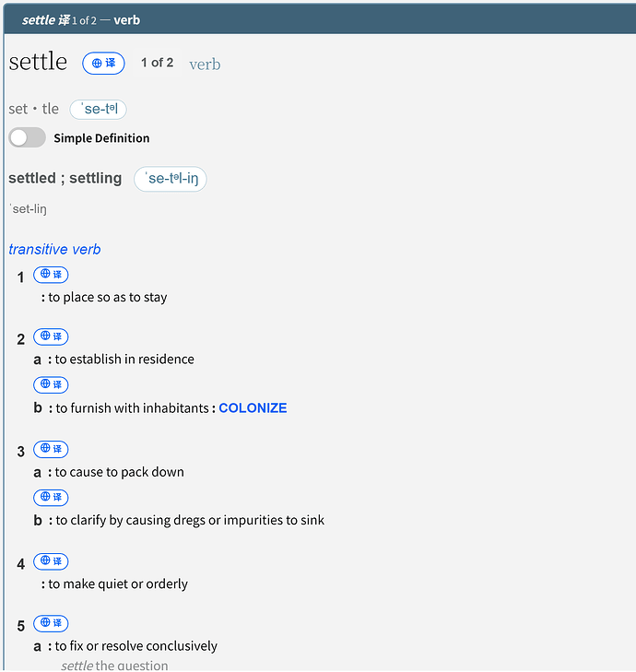Viewport: 636px width, 672px height.
Task: Click translate icon beside sense number 5
Action: [51, 623]
